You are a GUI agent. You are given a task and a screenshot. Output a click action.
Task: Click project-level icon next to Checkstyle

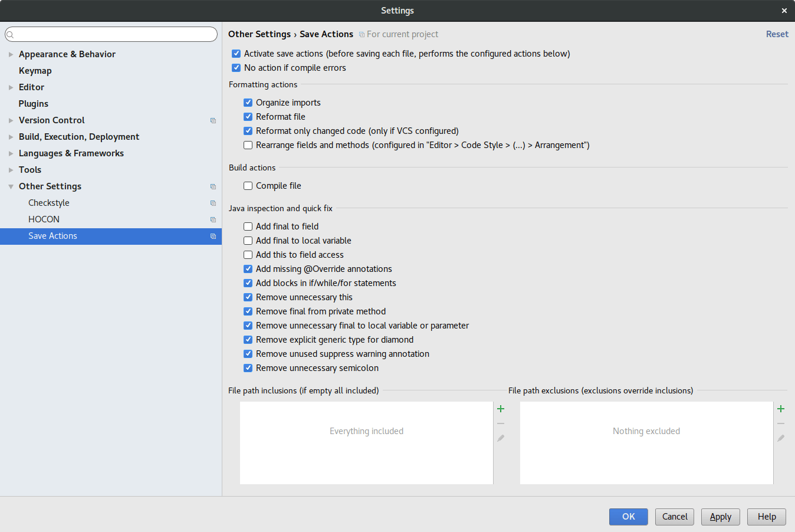click(x=213, y=203)
